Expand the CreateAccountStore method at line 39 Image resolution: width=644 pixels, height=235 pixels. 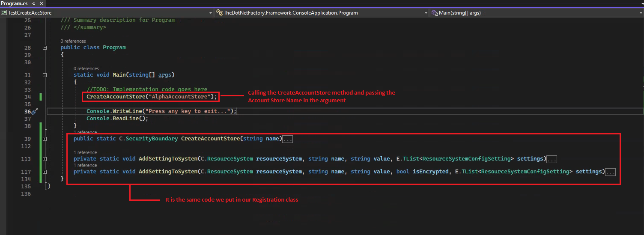45,139
